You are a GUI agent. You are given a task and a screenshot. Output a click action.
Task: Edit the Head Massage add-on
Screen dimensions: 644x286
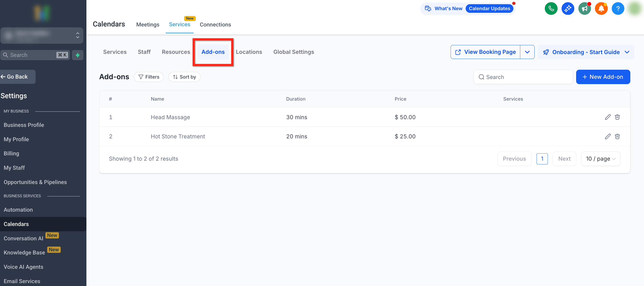pos(608,117)
